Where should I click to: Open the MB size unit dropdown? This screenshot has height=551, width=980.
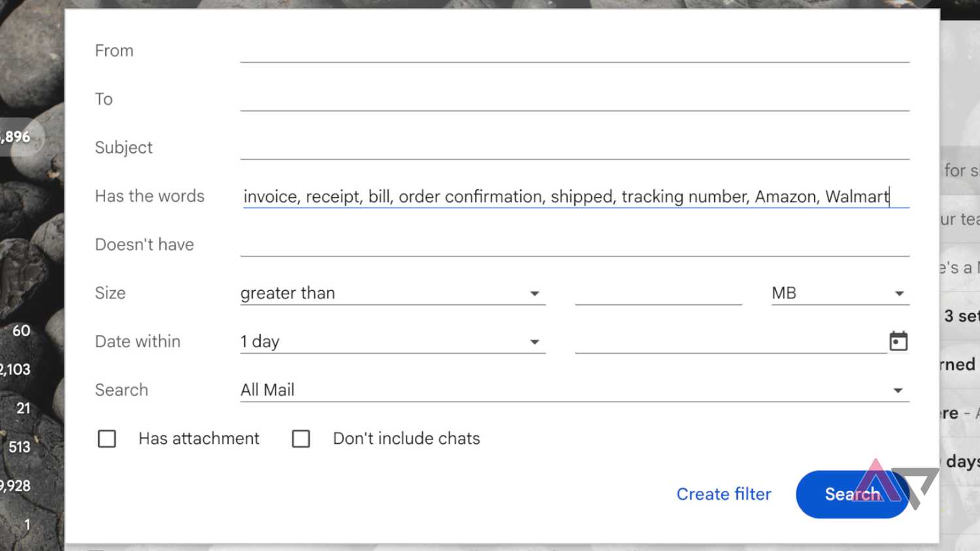coord(840,293)
